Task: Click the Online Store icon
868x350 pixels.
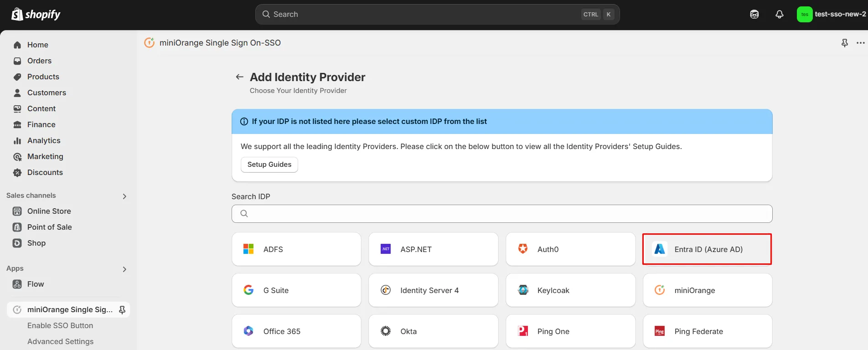Action: point(17,211)
